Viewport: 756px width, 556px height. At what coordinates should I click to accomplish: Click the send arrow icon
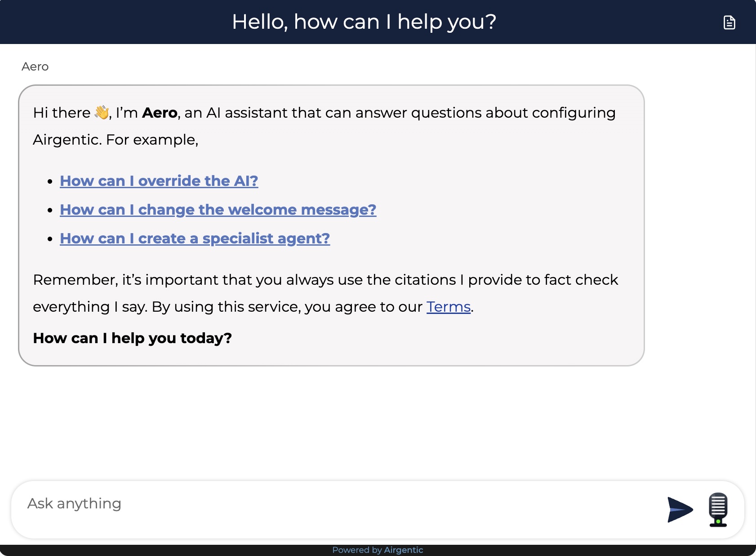[680, 510]
